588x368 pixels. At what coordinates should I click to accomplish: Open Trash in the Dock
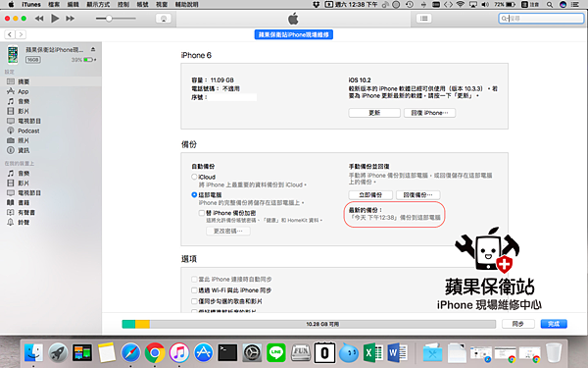[x=554, y=353]
